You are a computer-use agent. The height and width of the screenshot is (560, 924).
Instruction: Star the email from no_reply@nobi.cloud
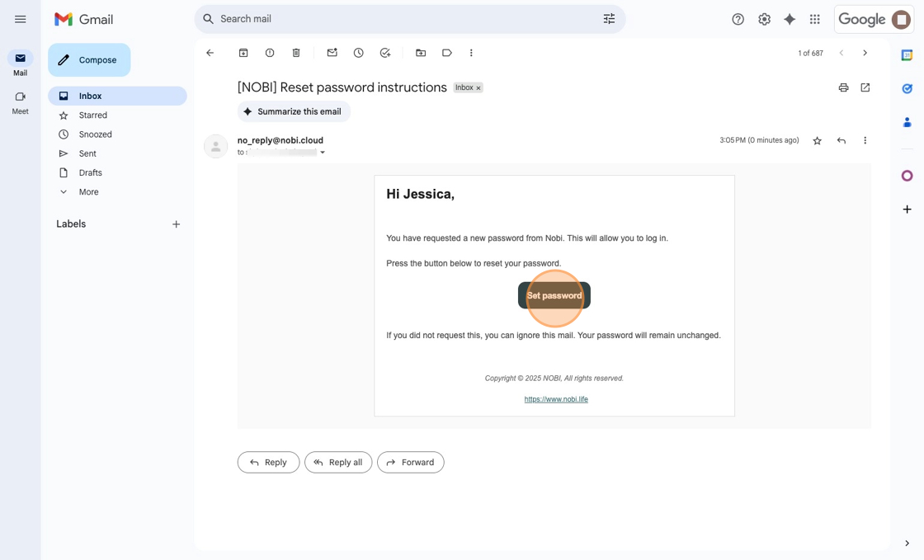817,141
